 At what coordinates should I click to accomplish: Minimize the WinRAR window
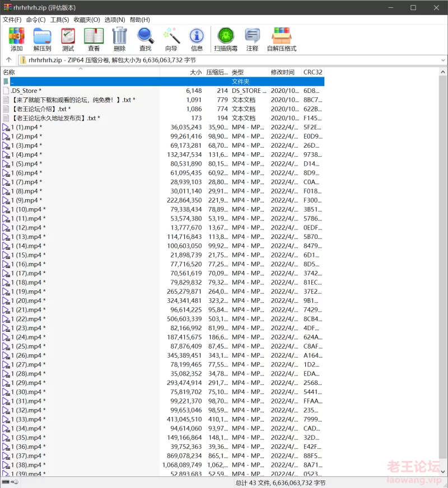click(391, 7)
